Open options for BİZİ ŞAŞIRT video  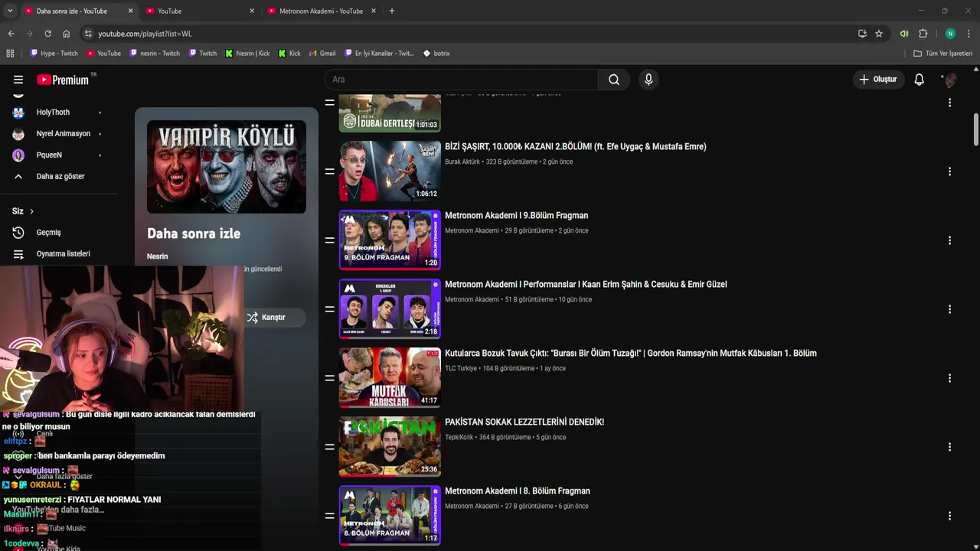(949, 171)
